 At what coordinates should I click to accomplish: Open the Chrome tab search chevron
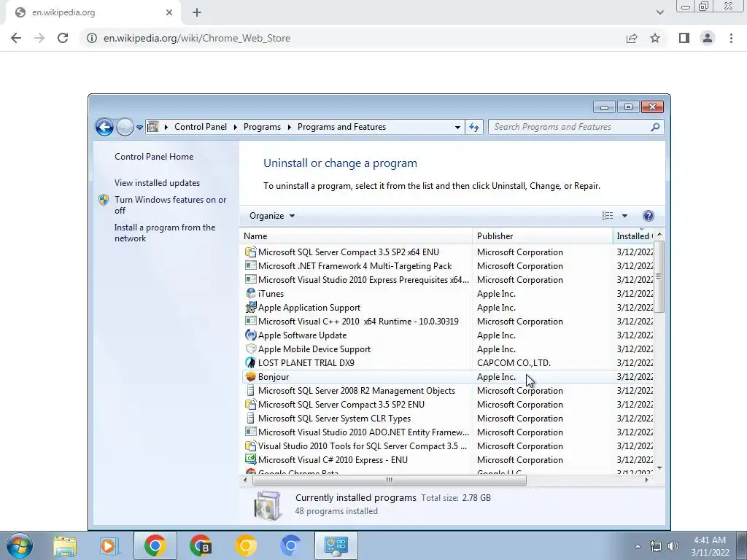click(x=659, y=12)
